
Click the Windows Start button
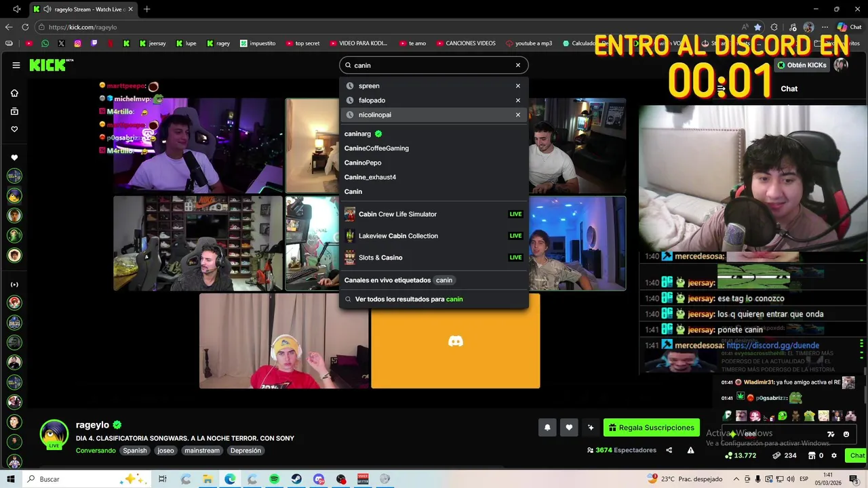pyautogui.click(x=10, y=479)
